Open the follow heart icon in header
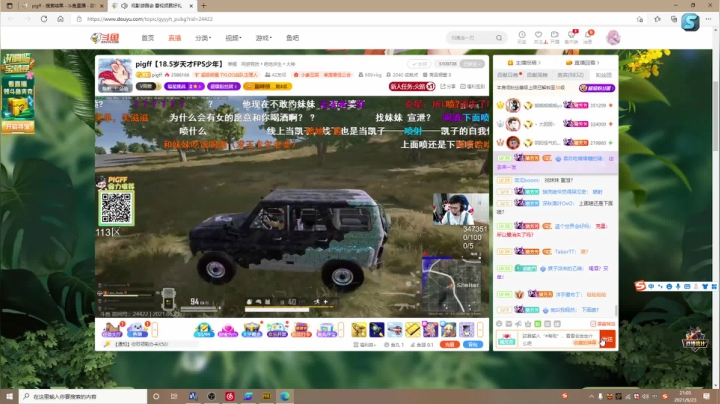 point(539,37)
